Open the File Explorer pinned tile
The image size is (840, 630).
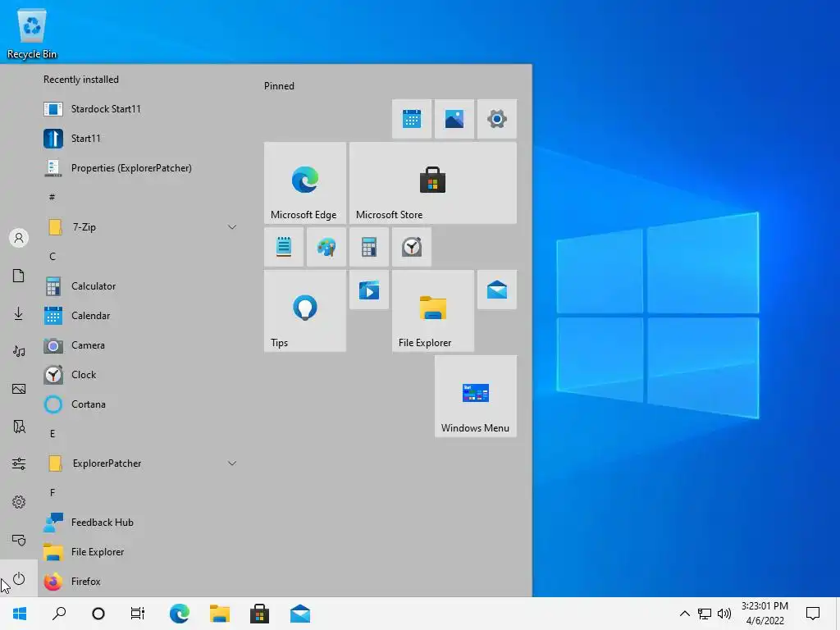(x=433, y=311)
